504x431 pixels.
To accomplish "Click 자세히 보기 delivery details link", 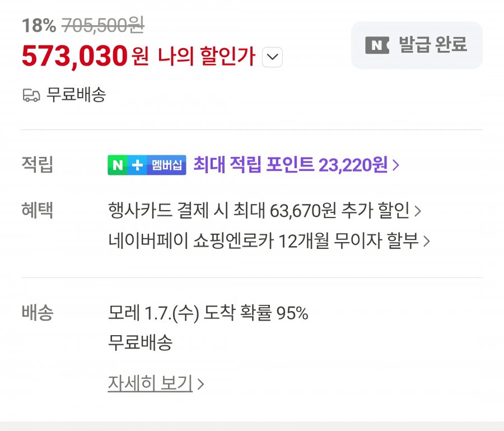I will coord(150,383).
